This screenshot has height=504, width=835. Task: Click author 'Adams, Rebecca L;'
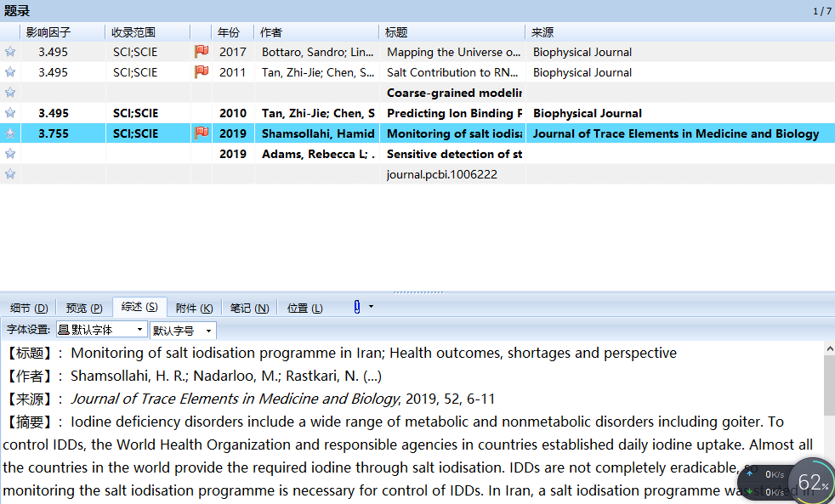[x=318, y=154]
